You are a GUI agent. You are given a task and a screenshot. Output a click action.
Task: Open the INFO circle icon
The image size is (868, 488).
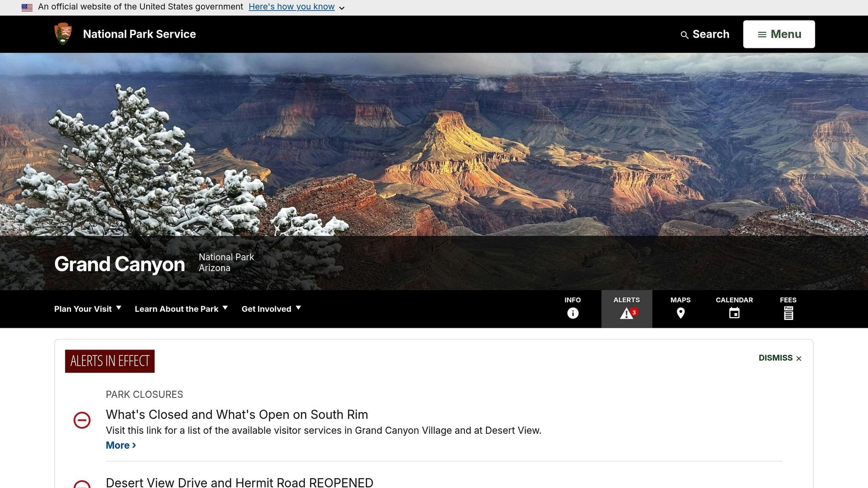573,313
